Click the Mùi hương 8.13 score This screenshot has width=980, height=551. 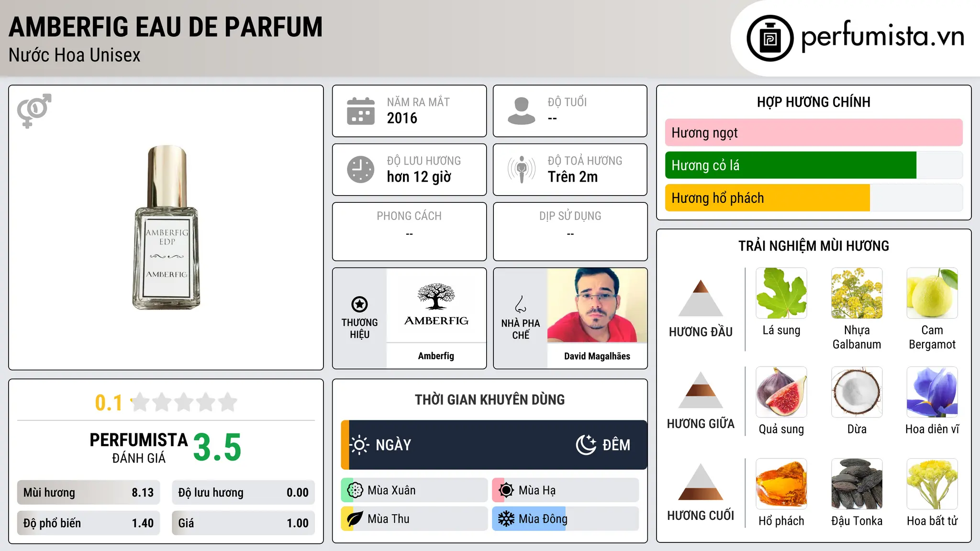[89, 493]
